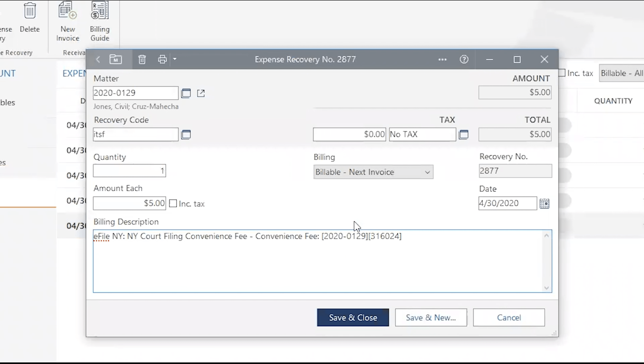Go back using the dialog's left arrow
Screen dimensions: 644x364
[98, 59]
